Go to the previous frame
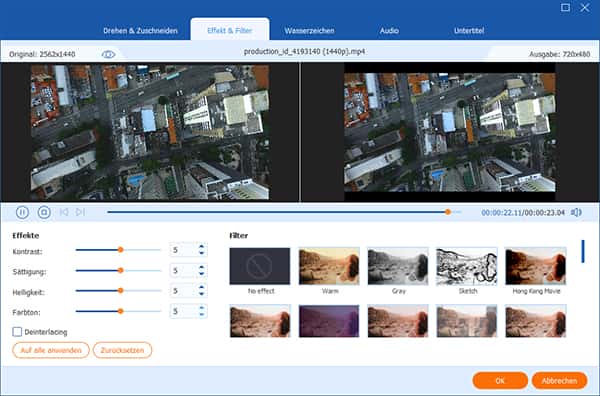The image size is (600, 396). 64,212
